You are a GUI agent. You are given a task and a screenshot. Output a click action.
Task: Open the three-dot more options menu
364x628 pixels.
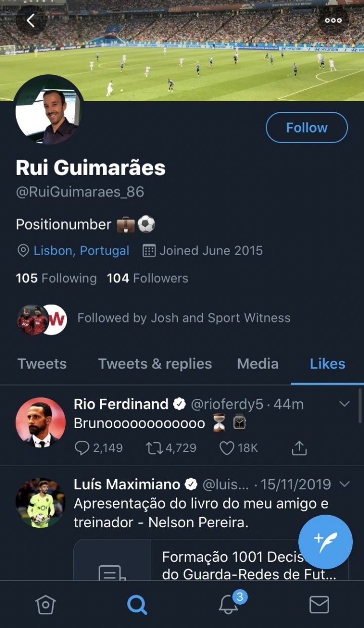(333, 21)
